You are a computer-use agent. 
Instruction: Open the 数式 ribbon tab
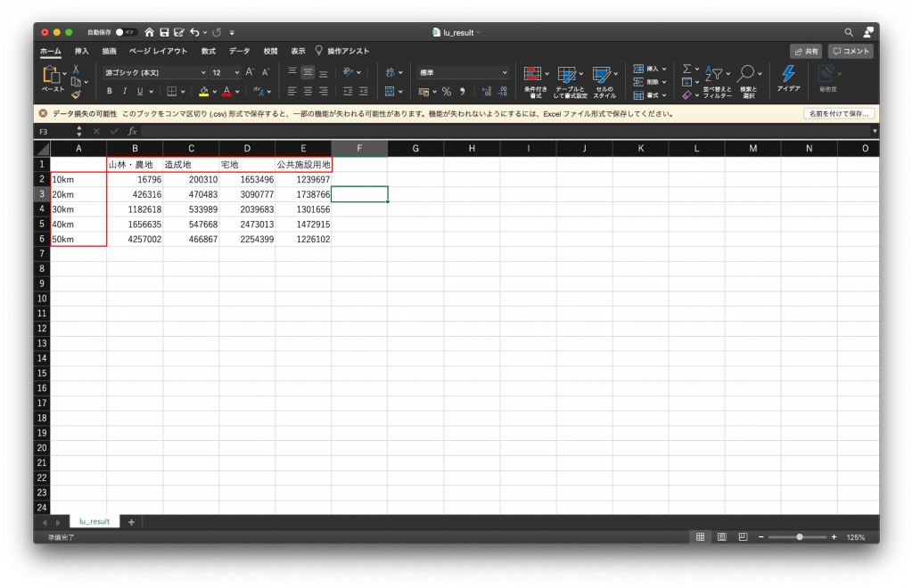coord(209,51)
